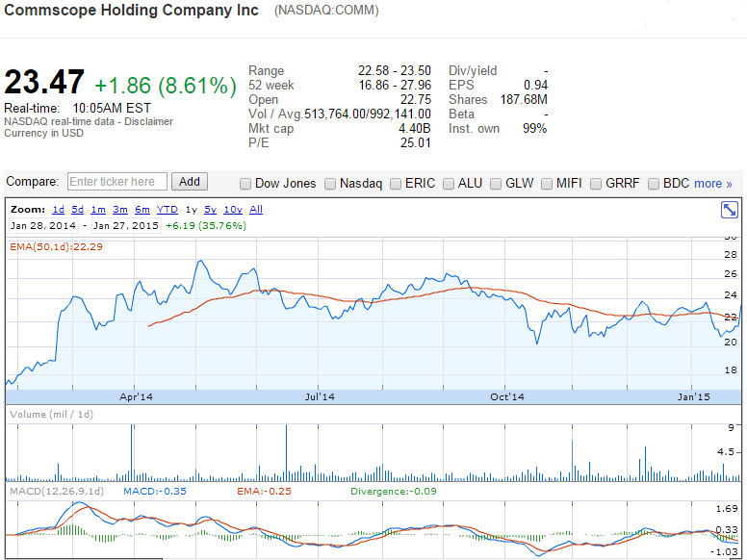
Task: Click the Oct'14 timeline label
Action: (507, 397)
